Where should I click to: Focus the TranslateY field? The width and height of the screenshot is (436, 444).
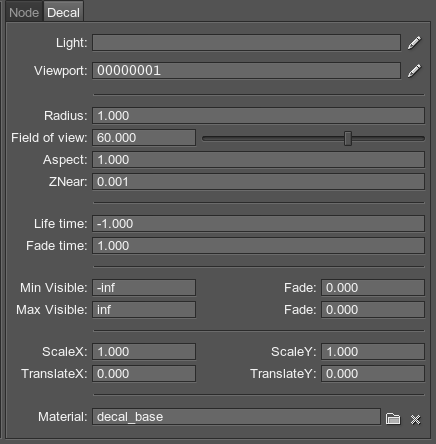[x=373, y=374]
